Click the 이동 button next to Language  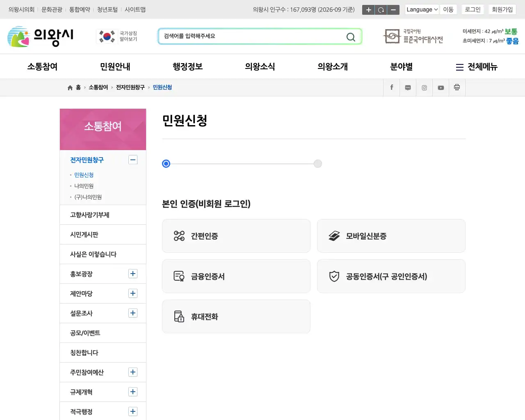pyautogui.click(x=448, y=9)
